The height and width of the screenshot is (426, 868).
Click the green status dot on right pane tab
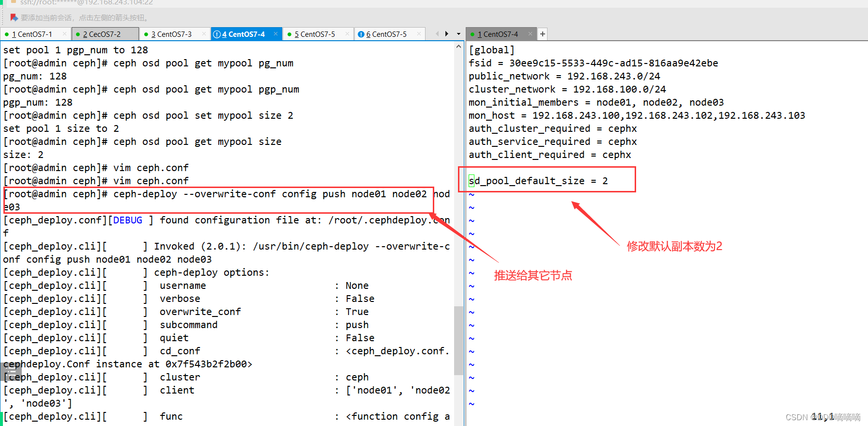pyautogui.click(x=472, y=34)
